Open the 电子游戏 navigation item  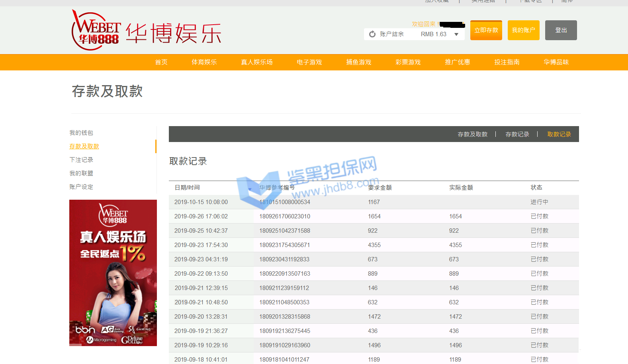pyautogui.click(x=309, y=62)
